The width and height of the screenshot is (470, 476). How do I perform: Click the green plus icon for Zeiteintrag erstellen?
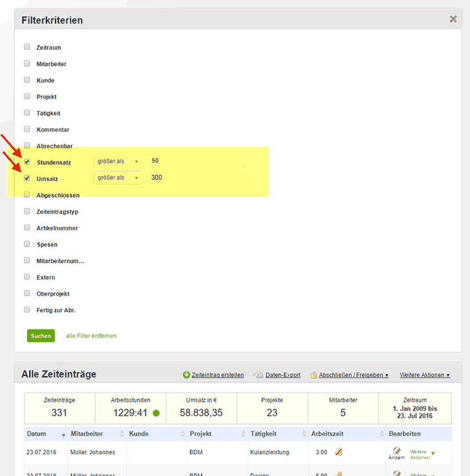coord(186,375)
